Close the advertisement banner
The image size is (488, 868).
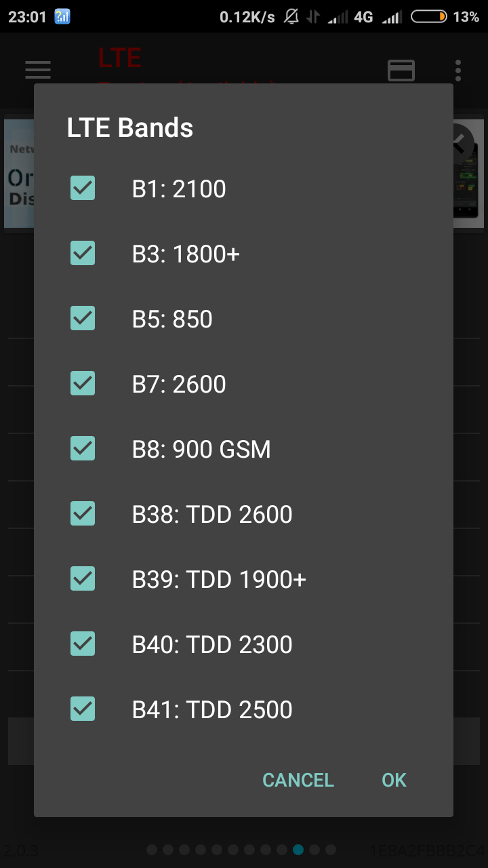click(462, 140)
